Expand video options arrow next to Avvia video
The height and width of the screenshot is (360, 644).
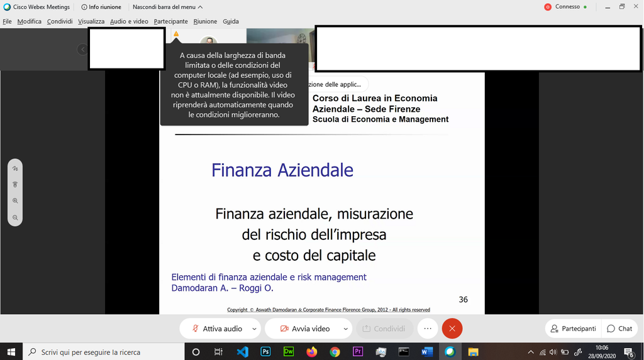[345, 329]
